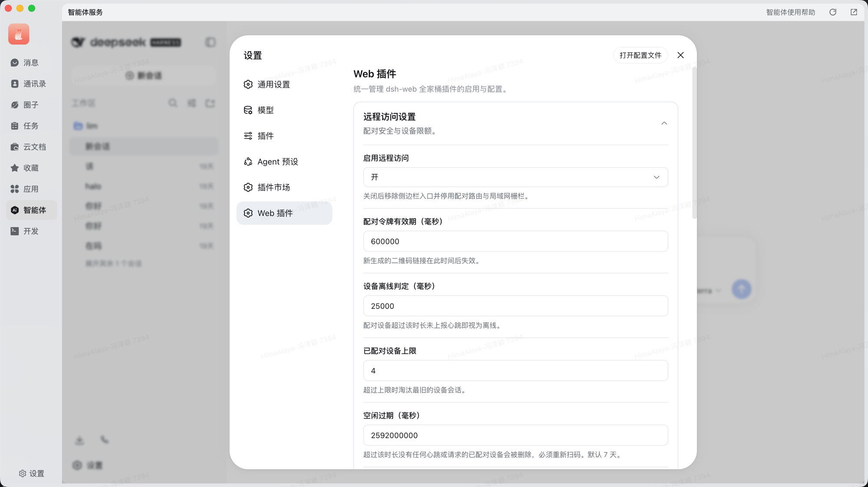Select 插件 in settings menu
Screen dimensions: 868x487
click(x=284, y=136)
